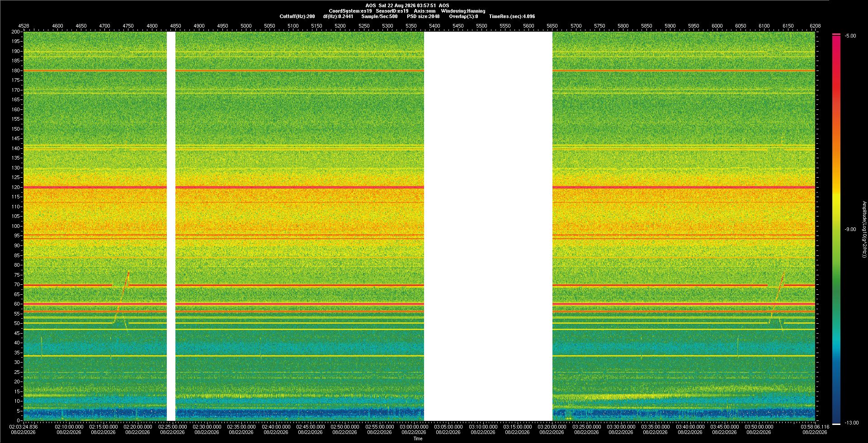Viewport: 868px width, 443px height.
Task: Click the Cutoff(Hz):200 header text
Action: [297, 16]
